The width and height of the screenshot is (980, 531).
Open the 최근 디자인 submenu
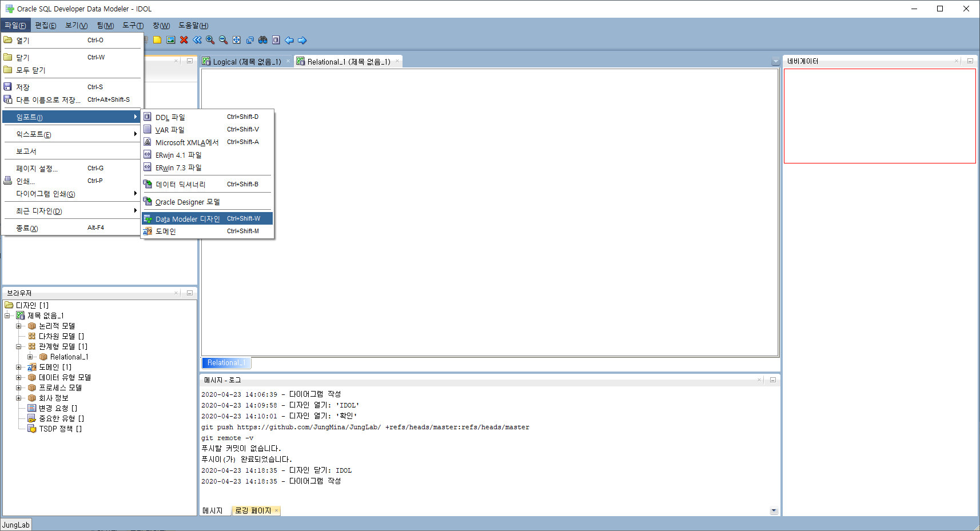pos(72,211)
